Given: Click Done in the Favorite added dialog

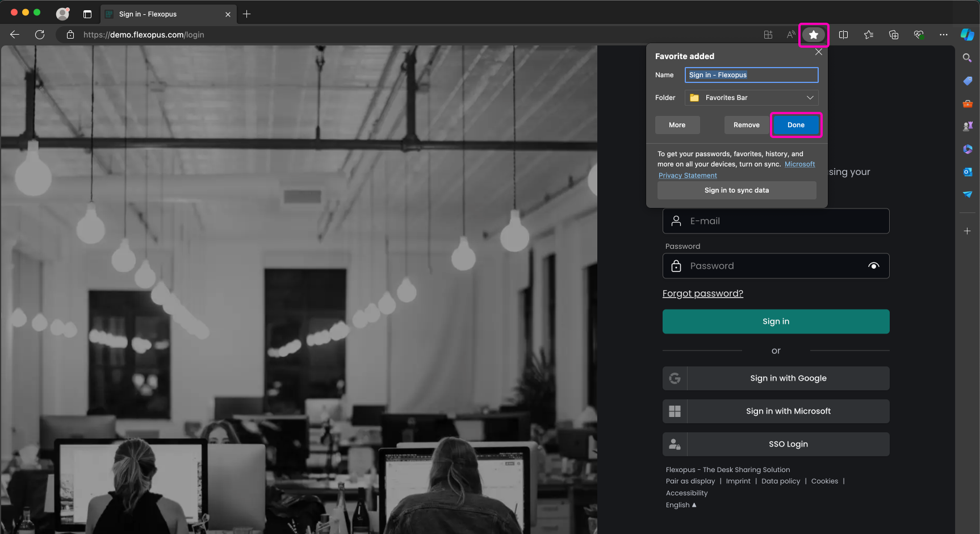Looking at the screenshot, I should coord(795,125).
